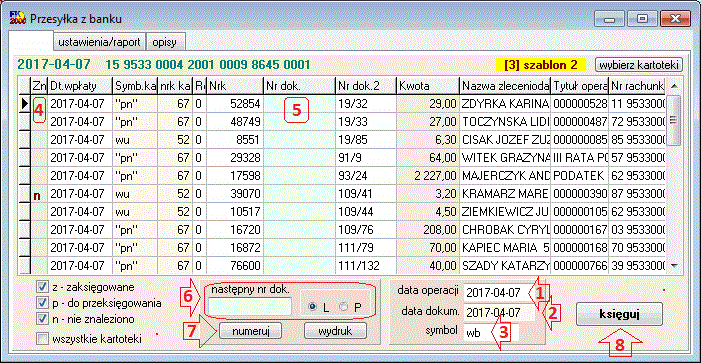Click the Nrk column header
Image resolution: width=701 pixels, height=363 pixels.
pos(234,85)
